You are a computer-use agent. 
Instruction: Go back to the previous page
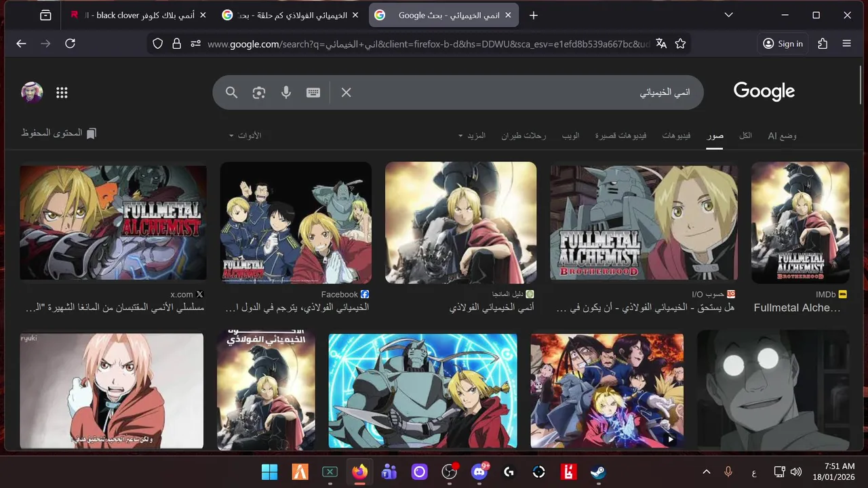[21, 43]
